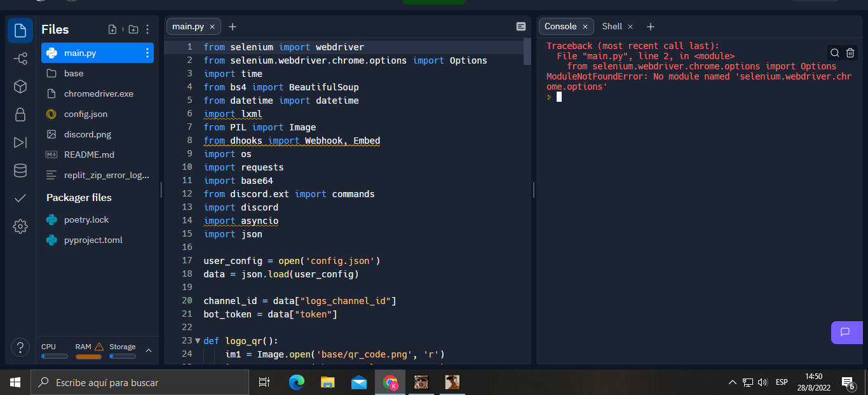Click the editor layout icon above the code
The height and width of the screenshot is (395, 868).
pos(521,27)
